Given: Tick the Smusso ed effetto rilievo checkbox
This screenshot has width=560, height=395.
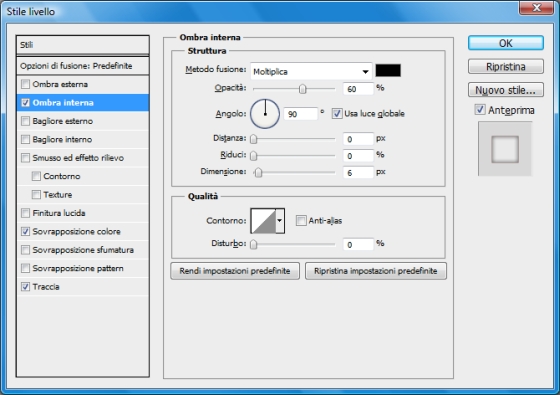Looking at the screenshot, I should click(25, 158).
